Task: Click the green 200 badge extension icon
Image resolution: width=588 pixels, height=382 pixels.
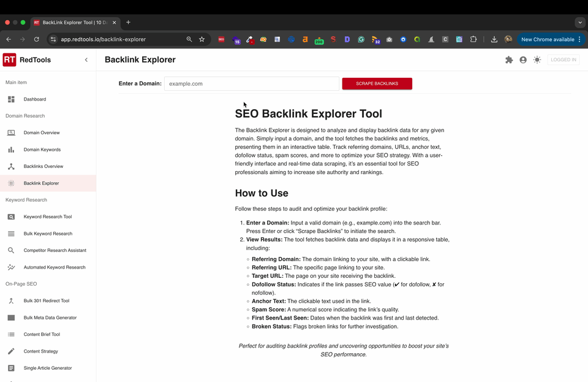Action: [x=319, y=40]
